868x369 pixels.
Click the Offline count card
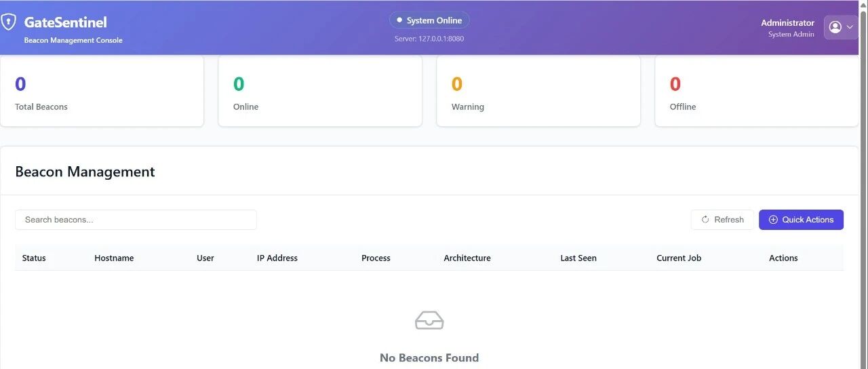tap(757, 91)
